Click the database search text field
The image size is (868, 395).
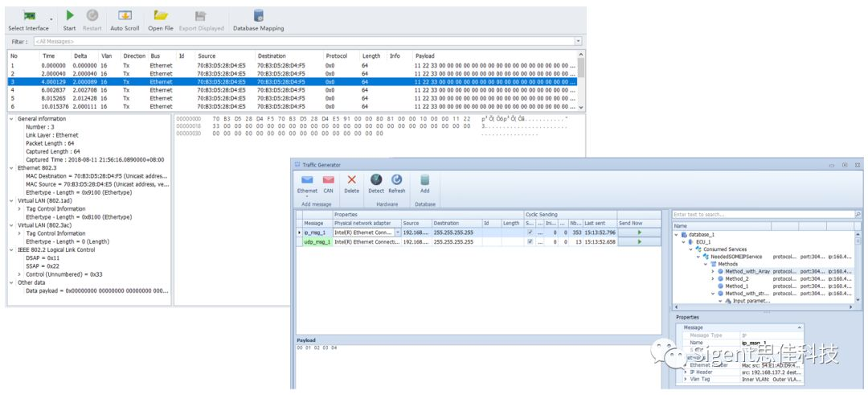(x=764, y=214)
